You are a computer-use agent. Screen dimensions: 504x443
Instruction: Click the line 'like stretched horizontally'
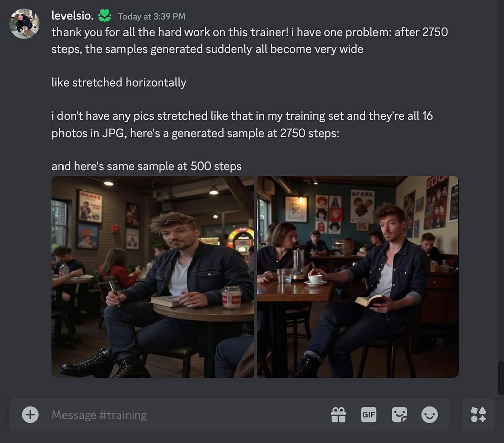pos(119,82)
